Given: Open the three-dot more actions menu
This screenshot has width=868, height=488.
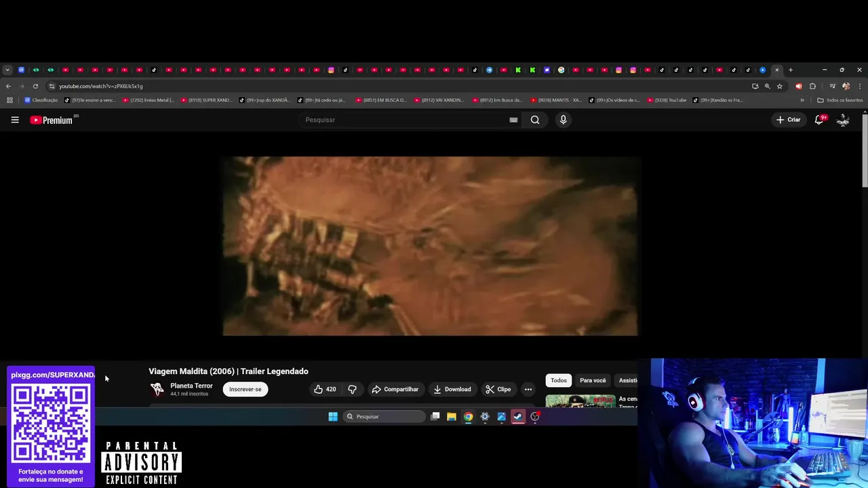Looking at the screenshot, I should click(x=528, y=389).
